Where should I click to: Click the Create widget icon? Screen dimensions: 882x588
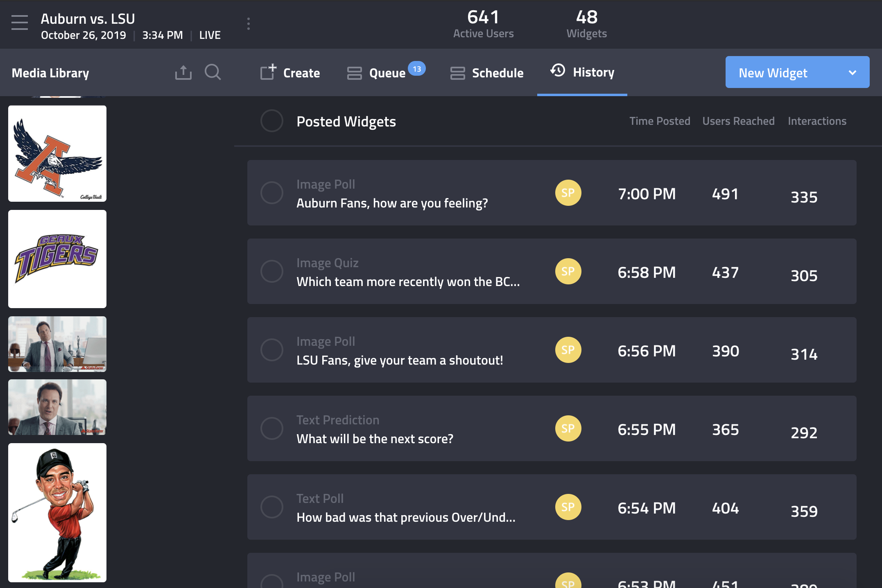pyautogui.click(x=268, y=72)
